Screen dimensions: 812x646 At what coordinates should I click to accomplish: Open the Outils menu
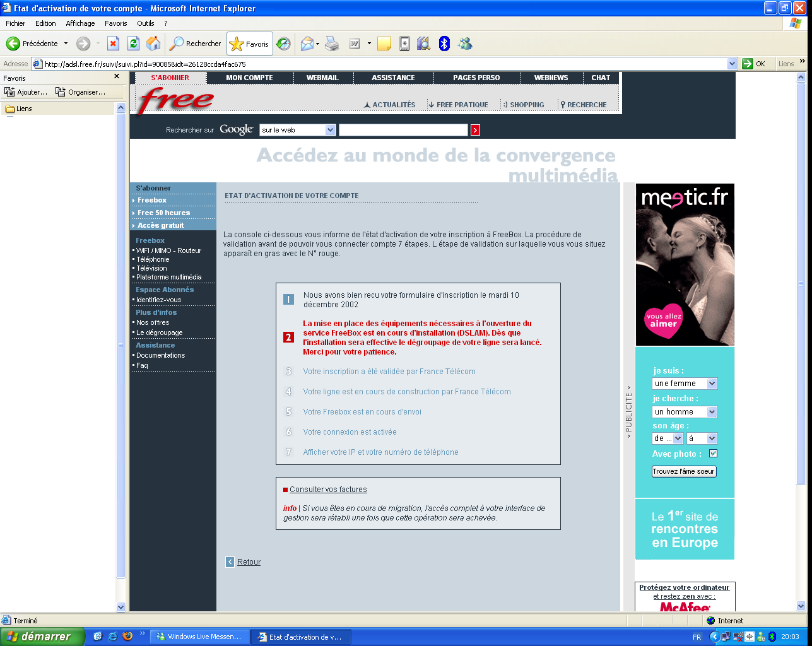click(x=146, y=23)
